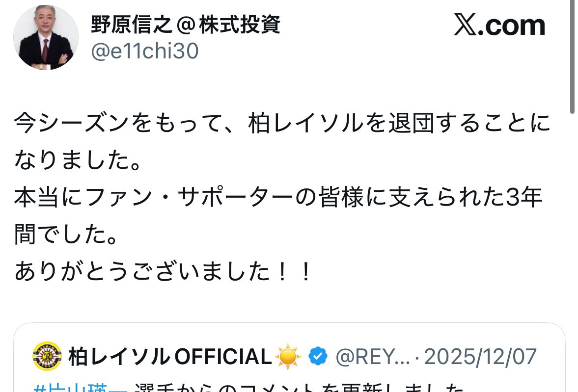Click the text line なりました。
The height and width of the screenshot is (392, 578).
(x=78, y=160)
